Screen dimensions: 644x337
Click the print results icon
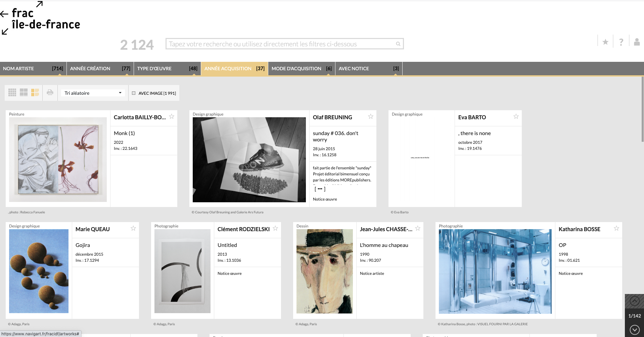pos(50,92)
